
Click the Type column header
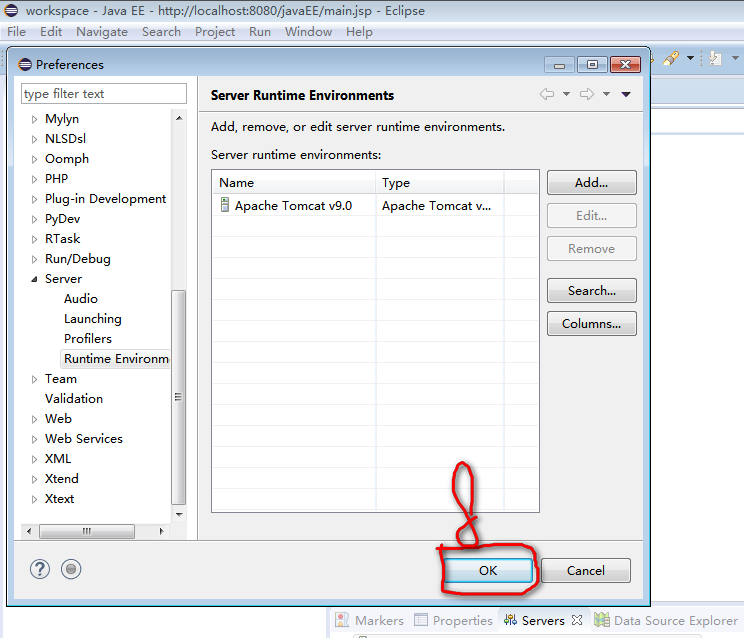[x=440, y=183]
